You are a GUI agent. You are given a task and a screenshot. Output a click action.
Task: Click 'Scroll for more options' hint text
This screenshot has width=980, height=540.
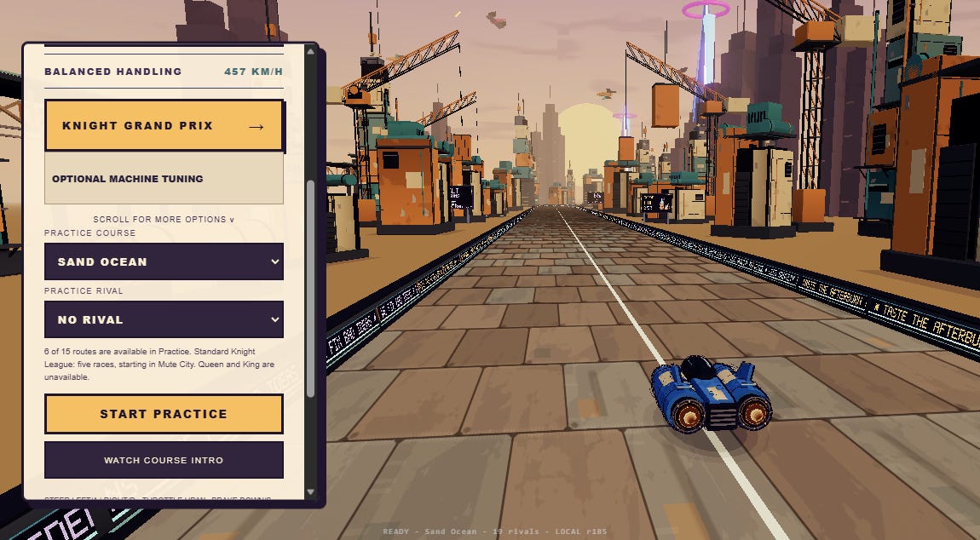(x=164, y=220)
